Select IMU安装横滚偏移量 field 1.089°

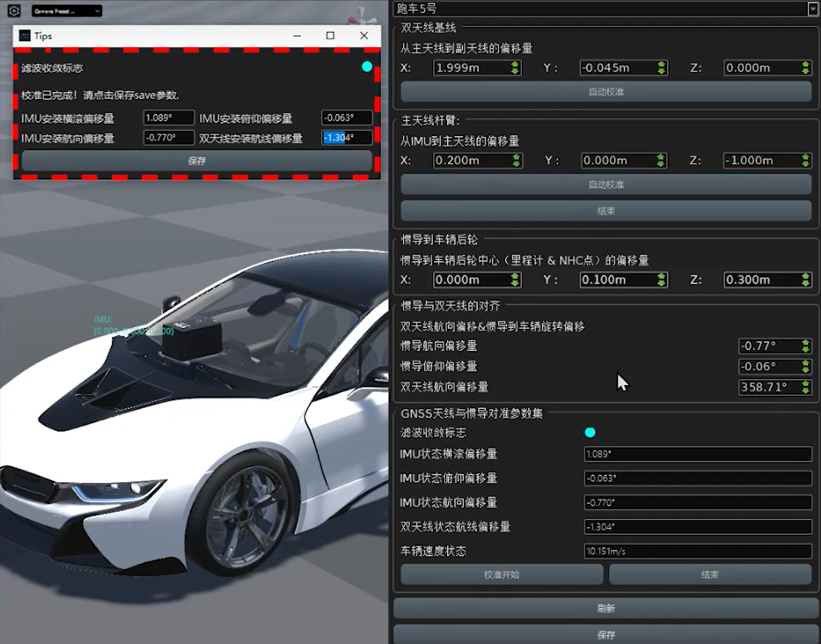click(x=168, y=117)
